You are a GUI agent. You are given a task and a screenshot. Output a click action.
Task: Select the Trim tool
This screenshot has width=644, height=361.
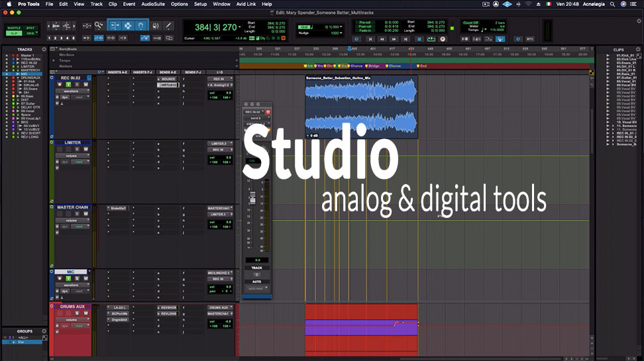115,26
